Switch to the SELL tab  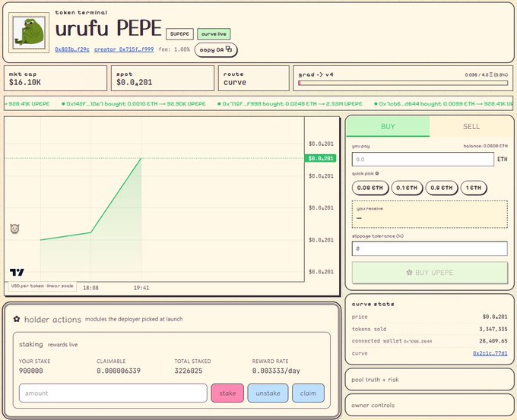coord(471,127)
